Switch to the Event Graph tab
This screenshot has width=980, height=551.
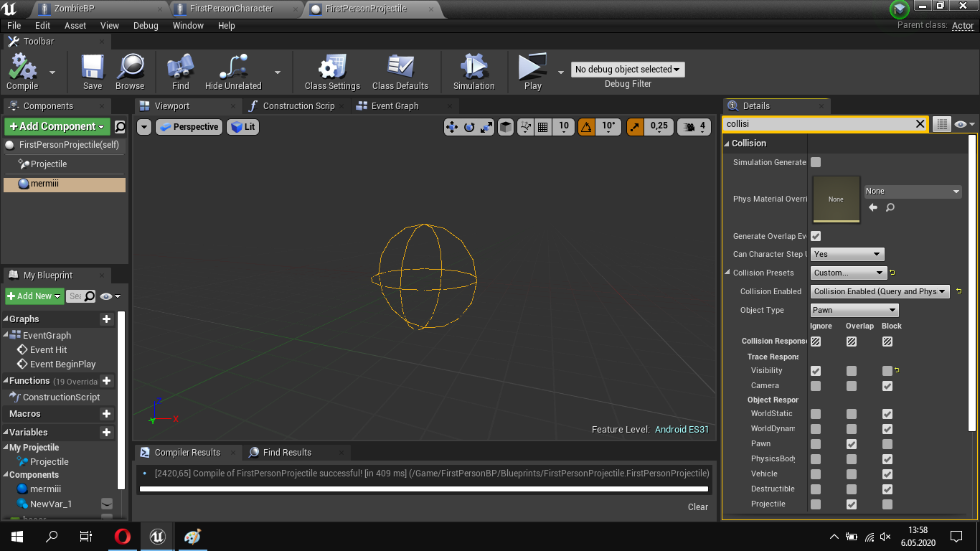coord(395,106)
